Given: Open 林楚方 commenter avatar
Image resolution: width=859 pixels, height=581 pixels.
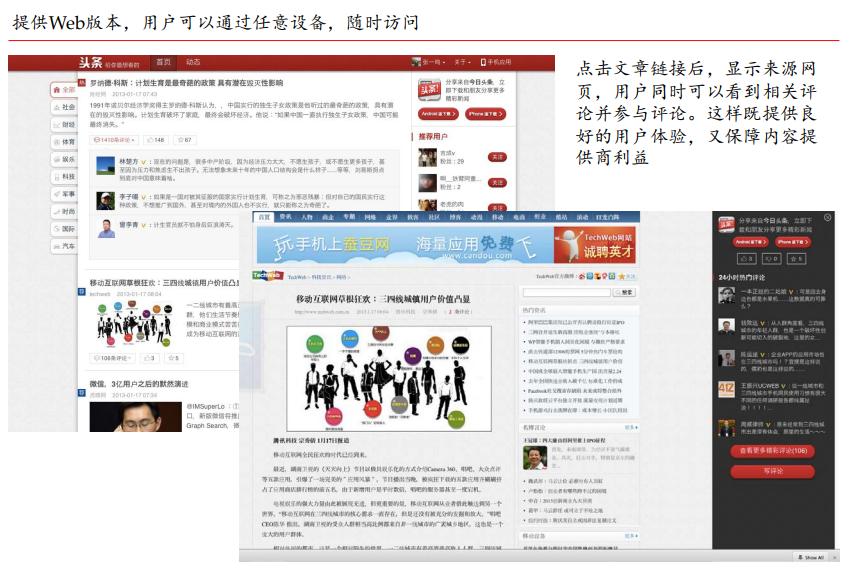Looking at the screenshot, I should pos(105,166).
